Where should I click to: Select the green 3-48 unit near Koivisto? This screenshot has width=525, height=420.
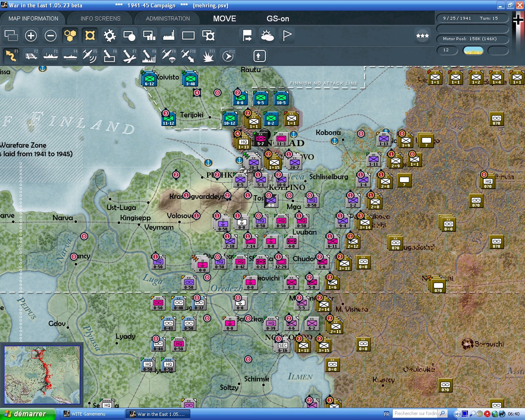click(190, 78)
